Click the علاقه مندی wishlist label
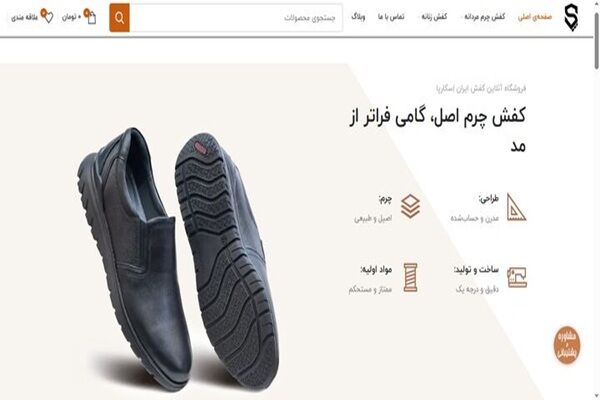Screen dimensions: 600x400 (x=24, y=17)
